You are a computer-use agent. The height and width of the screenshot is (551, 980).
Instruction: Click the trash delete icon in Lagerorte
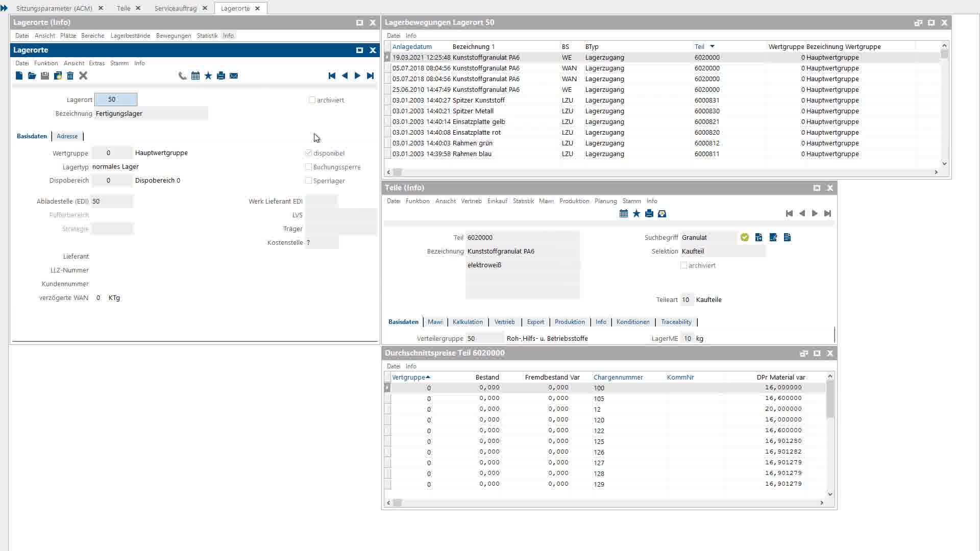[x=70, y=76]
